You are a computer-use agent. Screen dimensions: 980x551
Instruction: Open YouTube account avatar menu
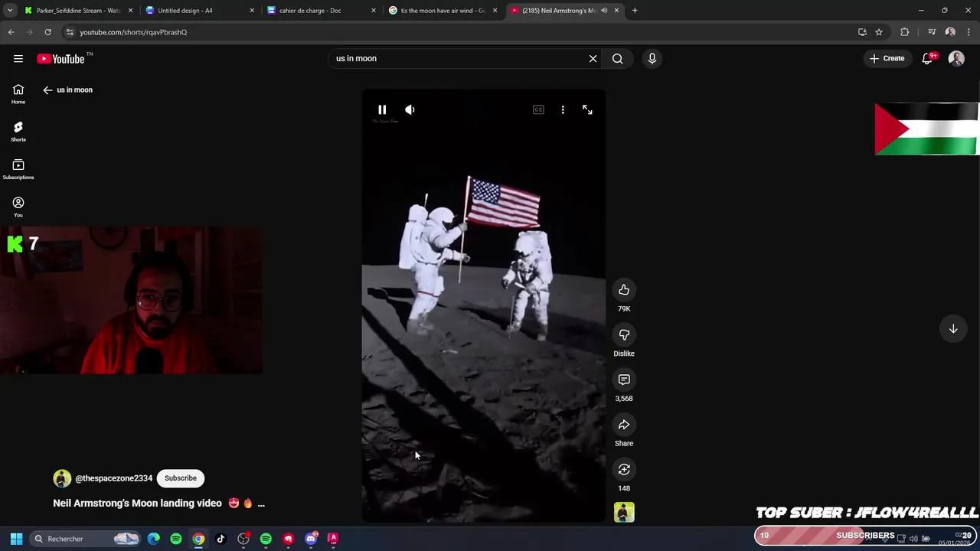956,59
